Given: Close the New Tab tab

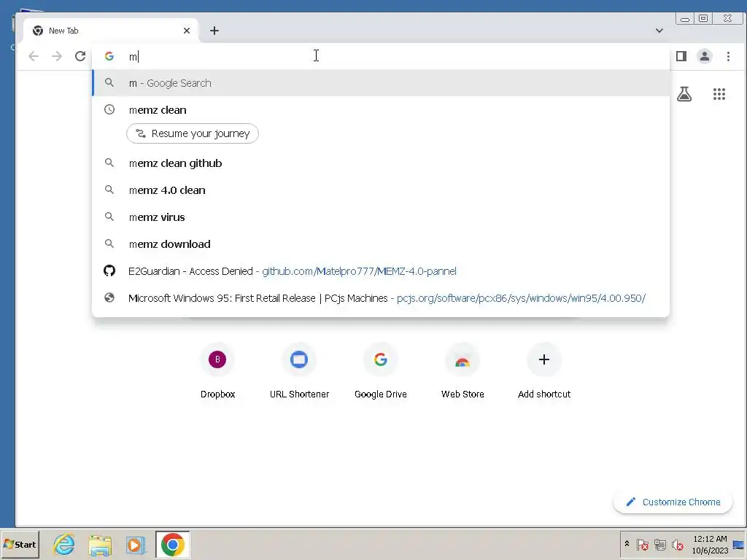Looking at the screenshot, I should point(187,31).
